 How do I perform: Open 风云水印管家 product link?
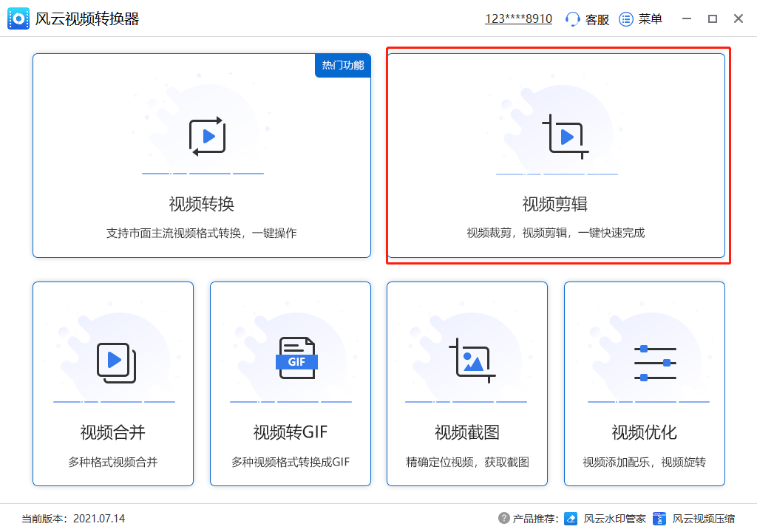point(614,519)
